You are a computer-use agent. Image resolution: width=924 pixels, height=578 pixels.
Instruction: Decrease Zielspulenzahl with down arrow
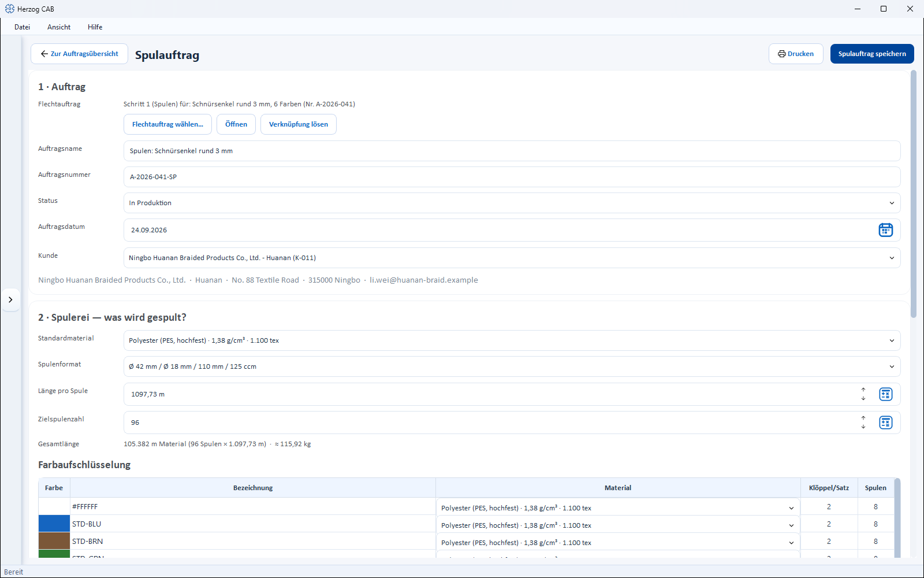pyautogui.click(x=863, y=427)
